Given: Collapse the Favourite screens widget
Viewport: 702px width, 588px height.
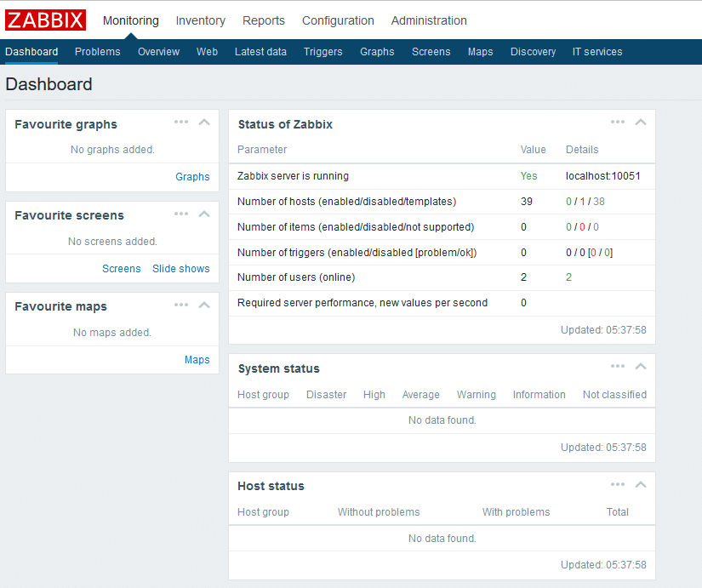Looking at the screenshot, I should click(x=204, y=214).
